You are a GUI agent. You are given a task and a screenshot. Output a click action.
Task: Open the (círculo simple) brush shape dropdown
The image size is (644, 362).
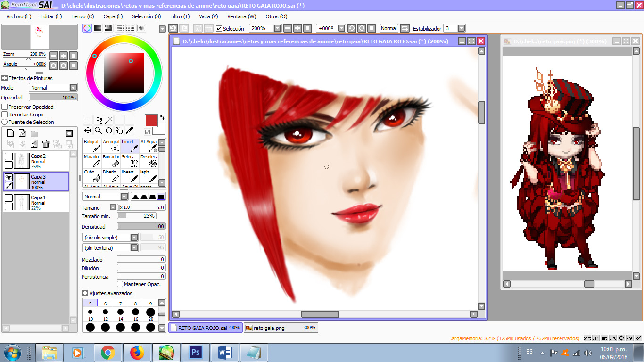pyautogui.click(x=134, y=238)
